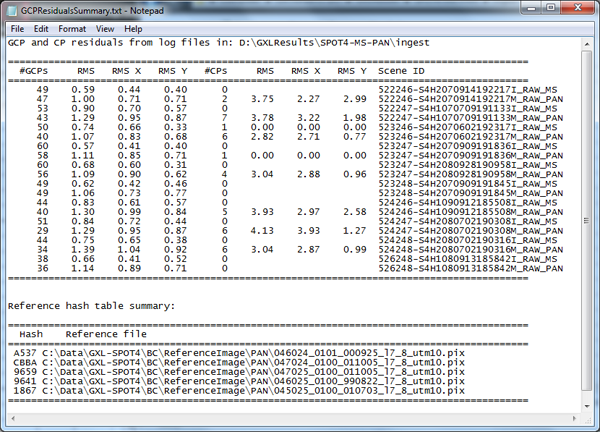Image resolution: width=600 pixels, height=432 pixels.
Task: Click scene ID 522246-S4H2070914192217I_RAW_MS
Action: coord(468,90)
